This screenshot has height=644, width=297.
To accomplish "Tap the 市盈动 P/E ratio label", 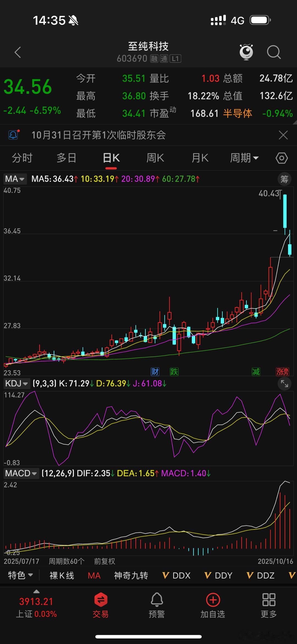I will tap(163, 113).
